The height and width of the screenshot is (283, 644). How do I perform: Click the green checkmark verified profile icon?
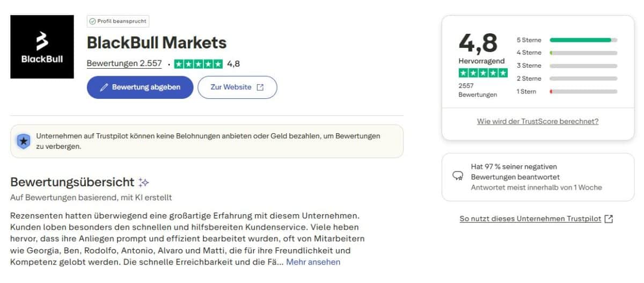point(92,21)
